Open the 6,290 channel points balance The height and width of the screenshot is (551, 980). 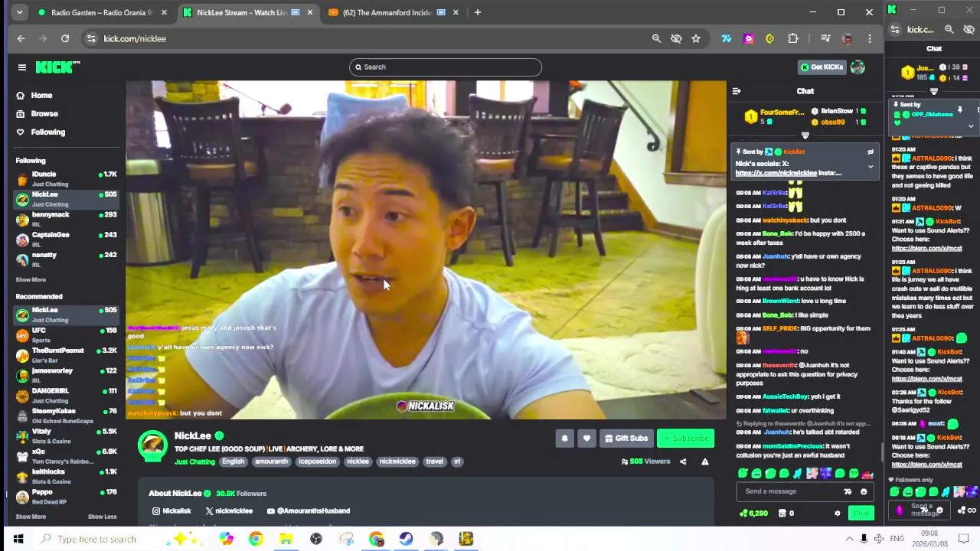(753, 514)
